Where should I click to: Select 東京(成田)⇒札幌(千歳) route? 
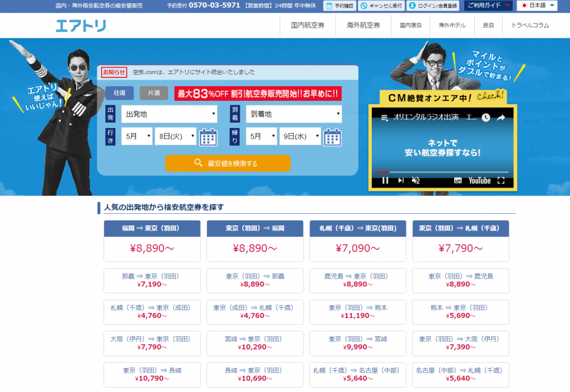click(255, 312)
